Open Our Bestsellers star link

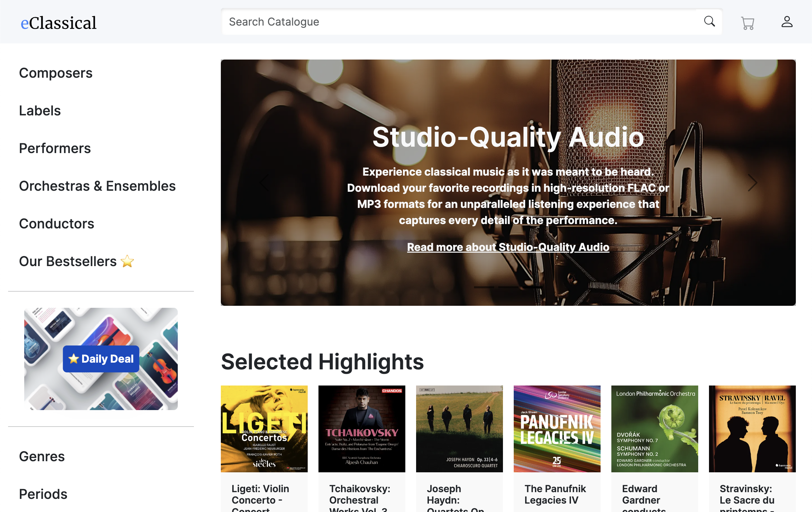[76, 261]
